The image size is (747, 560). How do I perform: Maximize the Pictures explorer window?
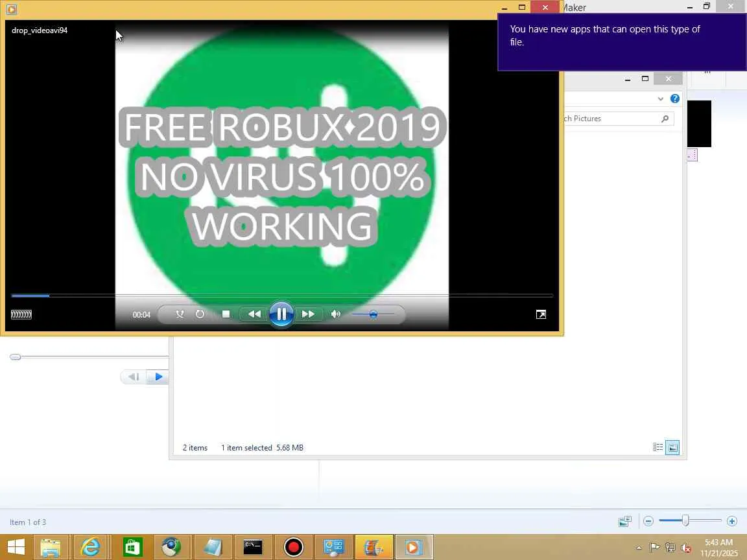click(x=645, y=79)
